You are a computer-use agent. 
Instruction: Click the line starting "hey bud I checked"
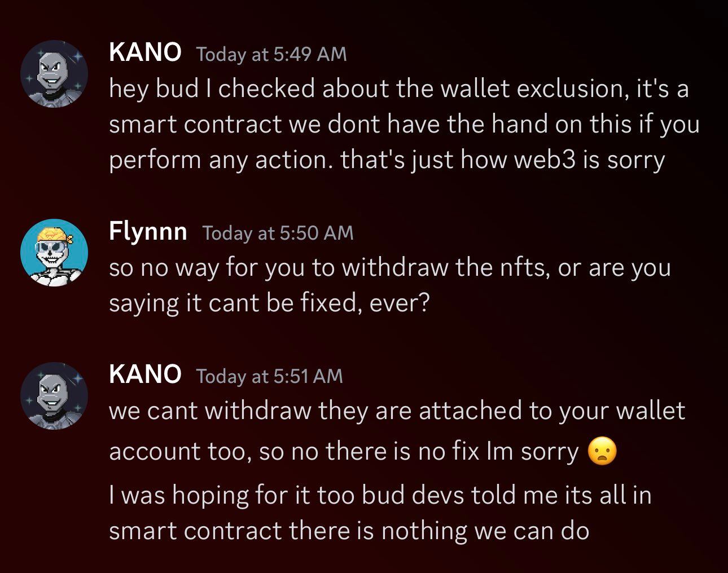398,89
